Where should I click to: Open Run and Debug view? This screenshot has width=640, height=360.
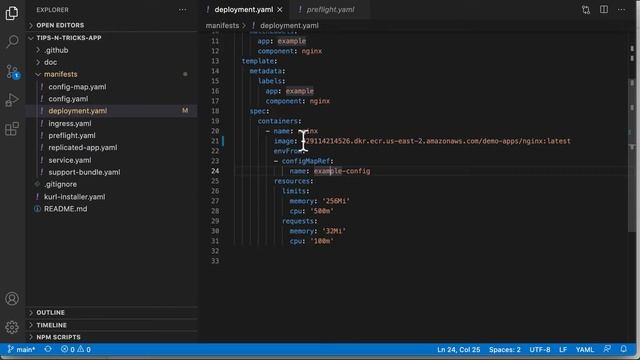[12, 100]
